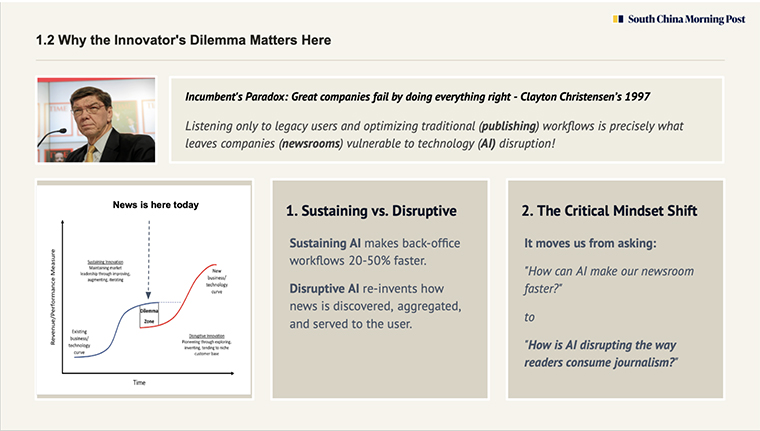The image size is (760, 431).
Task: Click the innovation S-curve chart image
Action: click(x=144, y=290)
